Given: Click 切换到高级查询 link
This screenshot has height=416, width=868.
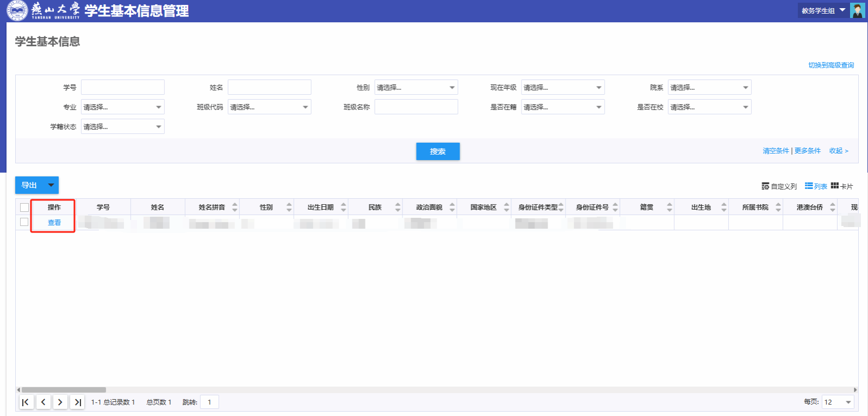Looking at the screenshot, I should pos(830,65).
